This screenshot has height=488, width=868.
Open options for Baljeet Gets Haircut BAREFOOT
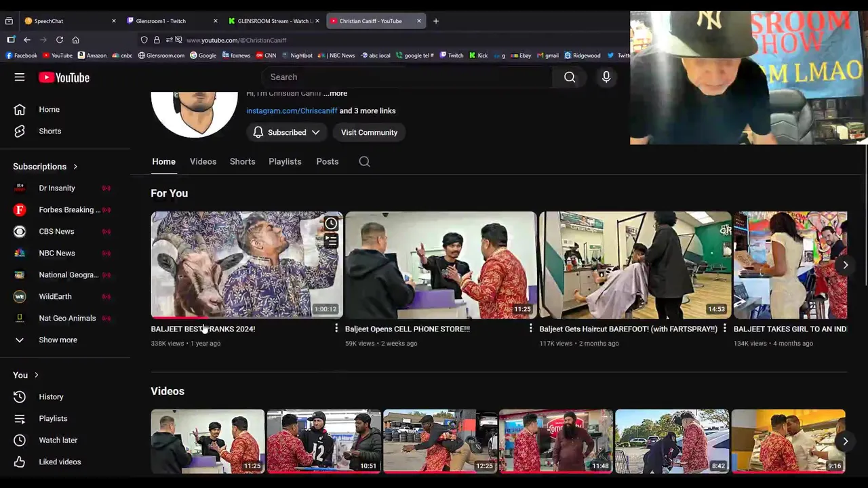pos(724,329)
